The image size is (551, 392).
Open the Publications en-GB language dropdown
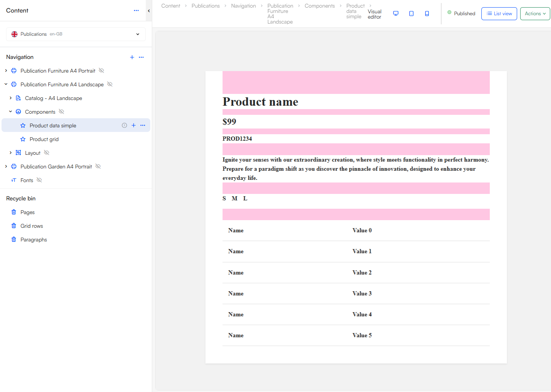(x=76, y=34)
